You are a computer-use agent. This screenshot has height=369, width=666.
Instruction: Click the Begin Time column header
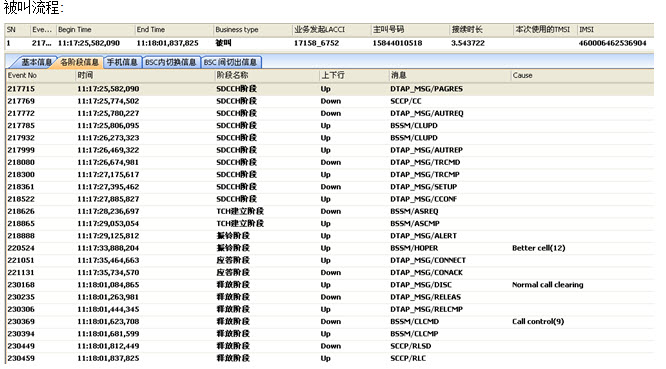[x=95, y=30]
